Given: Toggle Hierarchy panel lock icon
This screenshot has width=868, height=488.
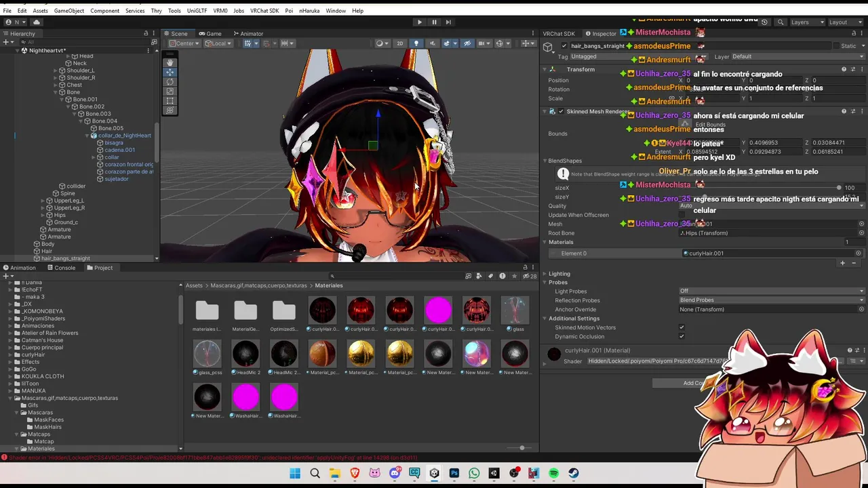Looking at the screenshot, I should tap(146, 33).
